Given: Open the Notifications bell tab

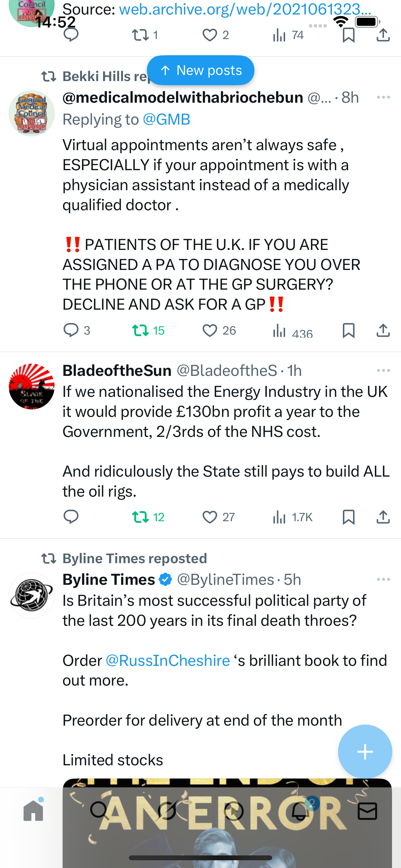Looking at the screenshot, I should point(301,811).
